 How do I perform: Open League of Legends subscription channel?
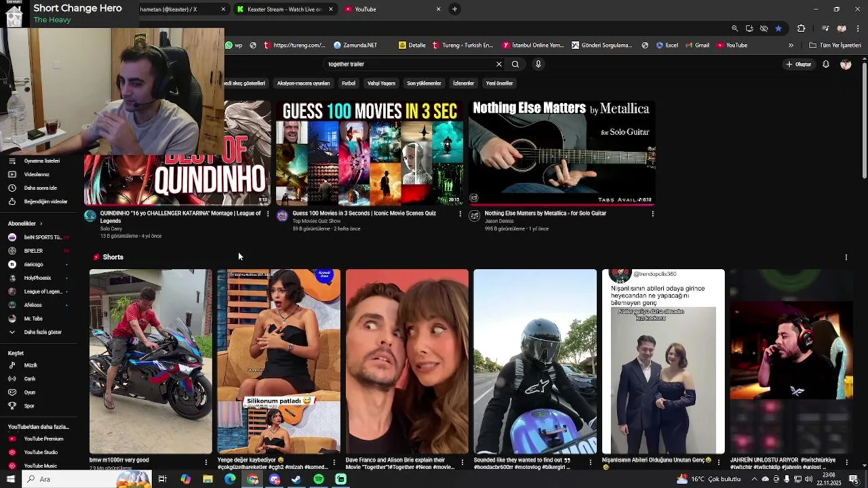(x=37, y=291)
